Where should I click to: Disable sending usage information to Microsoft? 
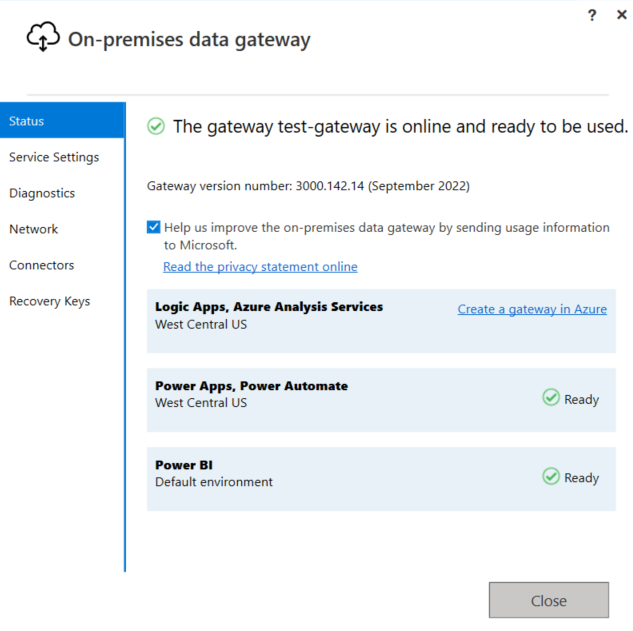click(x=154, y=227)
